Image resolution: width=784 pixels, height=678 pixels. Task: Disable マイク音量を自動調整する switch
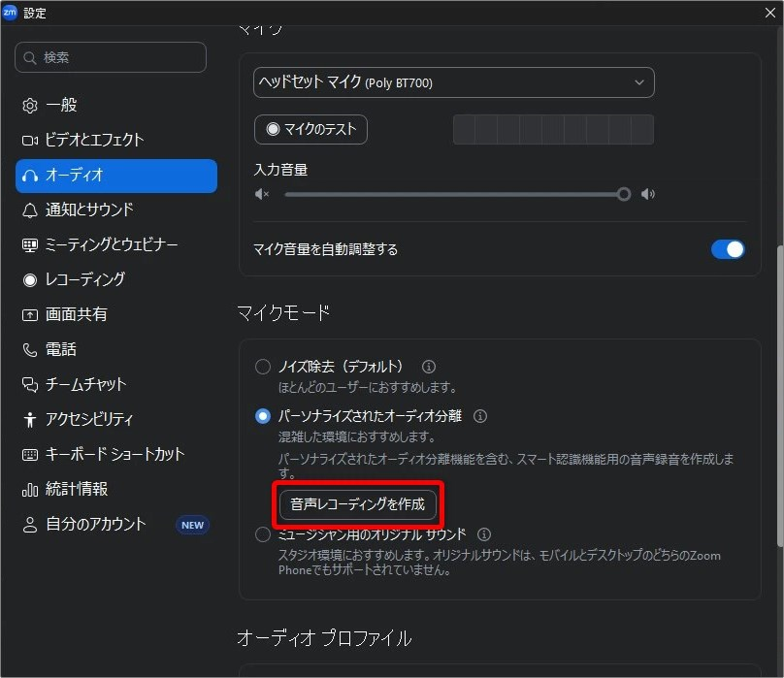pos(728,249)
